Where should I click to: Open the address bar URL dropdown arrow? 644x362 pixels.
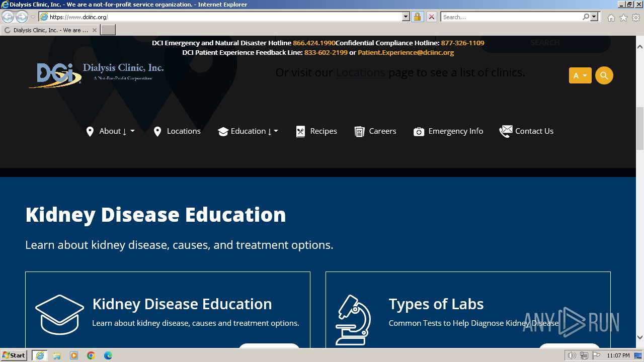coord(406,17)
